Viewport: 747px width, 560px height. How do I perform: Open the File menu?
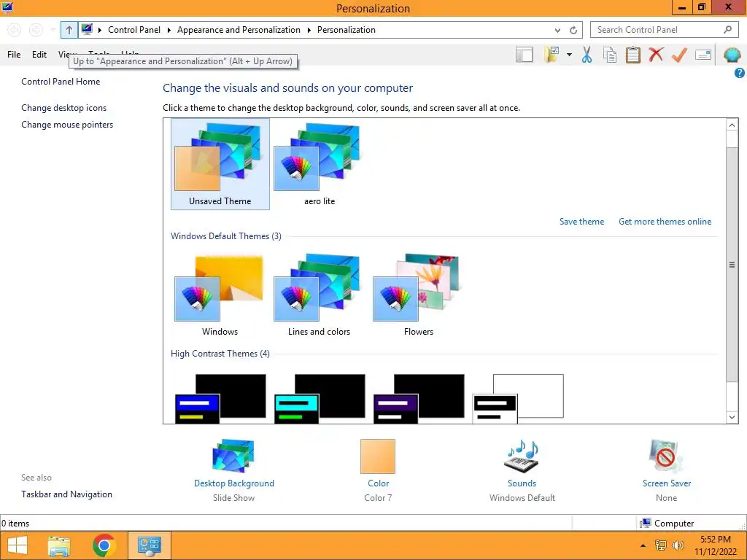(14, 54)
